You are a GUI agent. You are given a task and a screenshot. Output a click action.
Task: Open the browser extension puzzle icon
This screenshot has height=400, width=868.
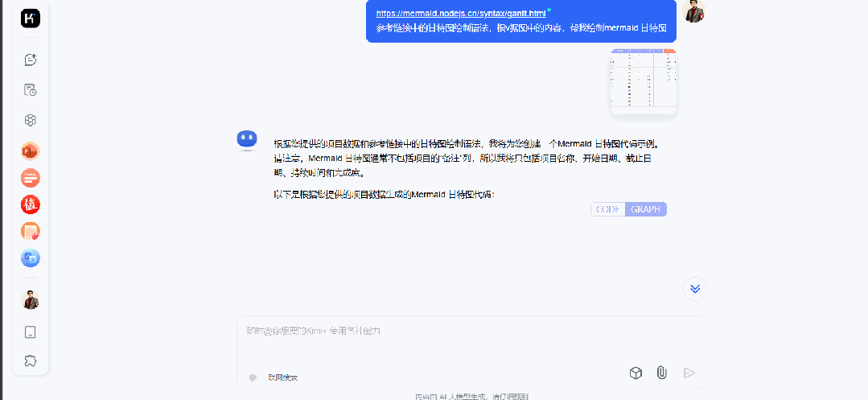tap(31, 361)
